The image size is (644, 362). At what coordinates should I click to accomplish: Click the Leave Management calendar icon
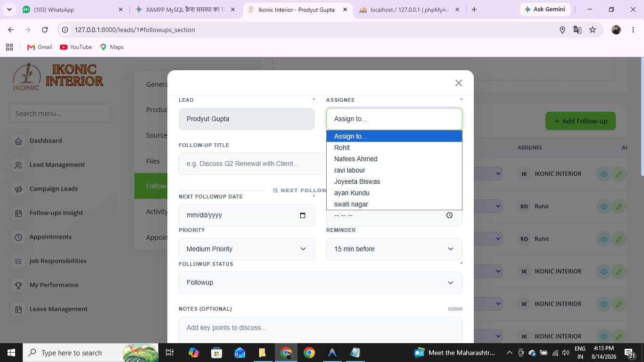[x=18, y=309]
